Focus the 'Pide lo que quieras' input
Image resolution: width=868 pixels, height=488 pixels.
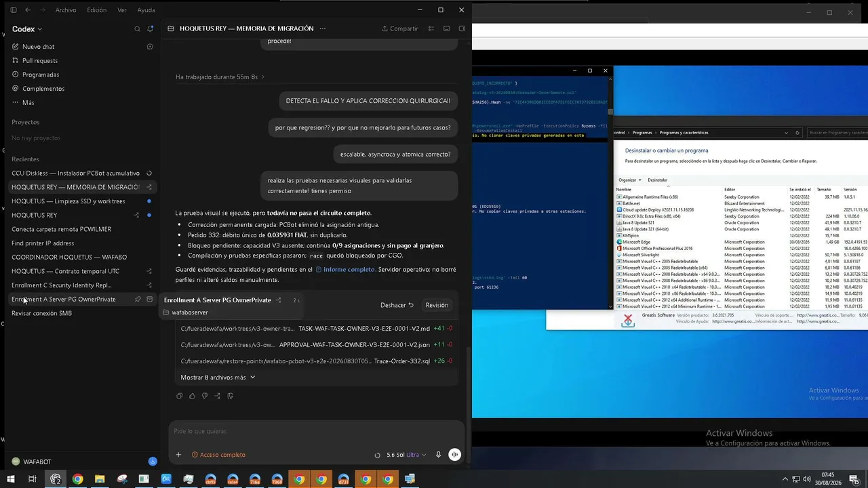click(316, 432)
